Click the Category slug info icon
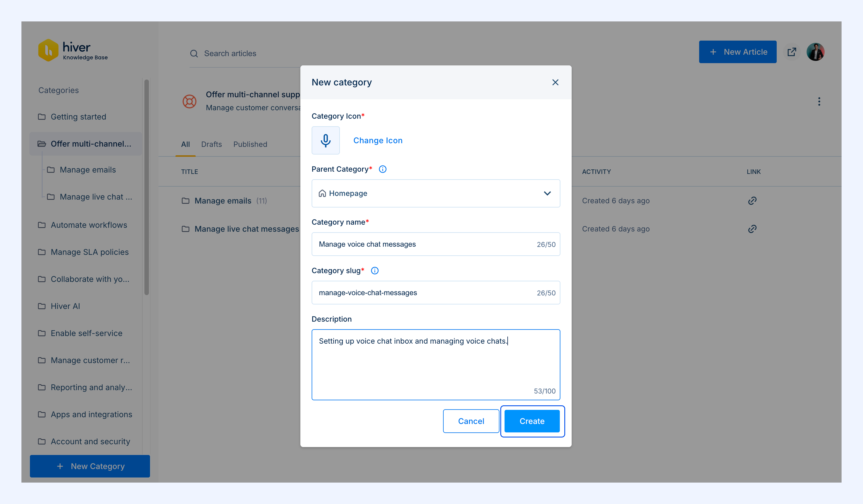 (x=375, y=271)
